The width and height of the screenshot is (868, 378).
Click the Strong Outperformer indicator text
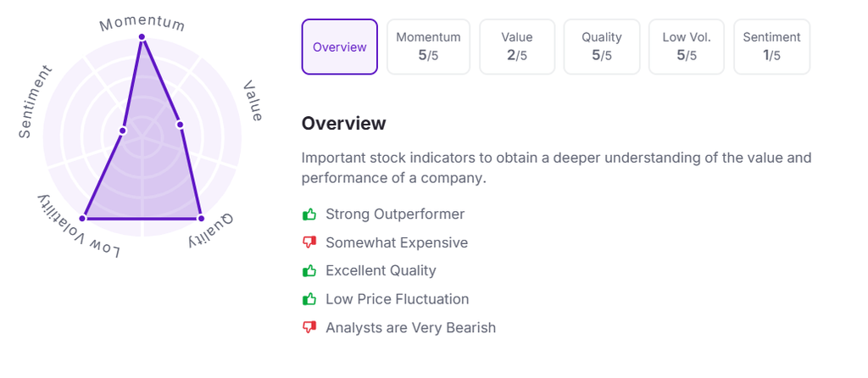[395, 214]
